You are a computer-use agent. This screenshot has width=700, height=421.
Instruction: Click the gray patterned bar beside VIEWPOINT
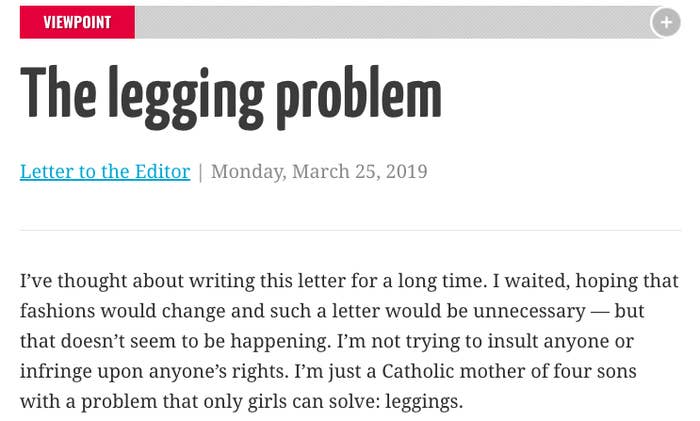(393, 22)
